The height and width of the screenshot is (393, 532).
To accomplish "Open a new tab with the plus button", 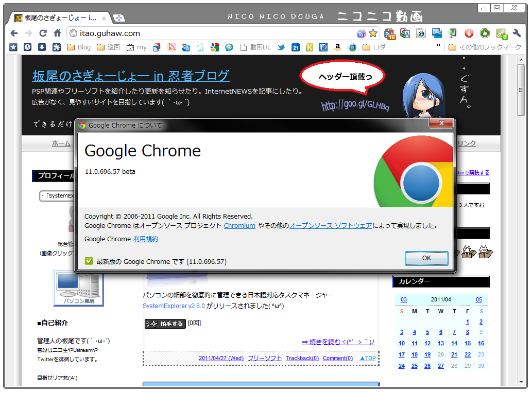I will click(x=119, y=18).
